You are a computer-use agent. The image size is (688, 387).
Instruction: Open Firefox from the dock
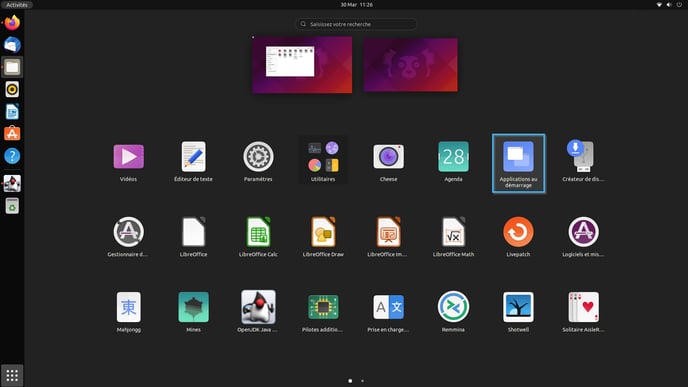pyautogui.click(x=12, y=22)
